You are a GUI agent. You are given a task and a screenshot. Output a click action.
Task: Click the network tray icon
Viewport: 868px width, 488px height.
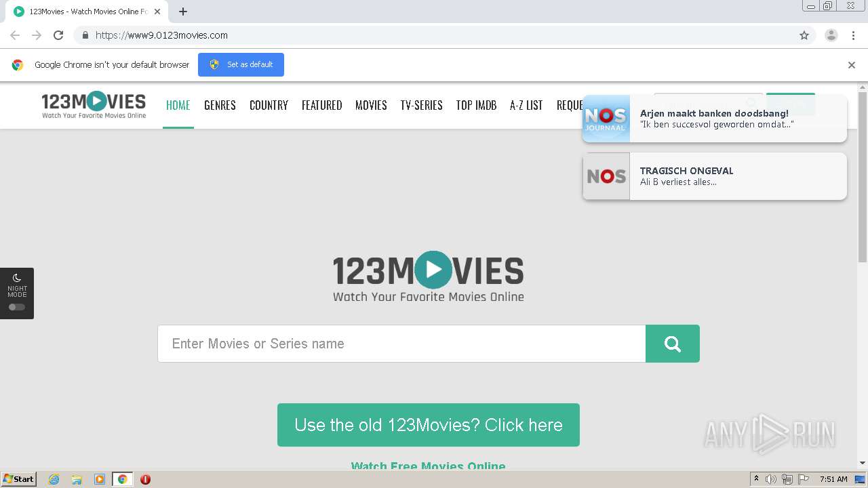coord(787,479)
